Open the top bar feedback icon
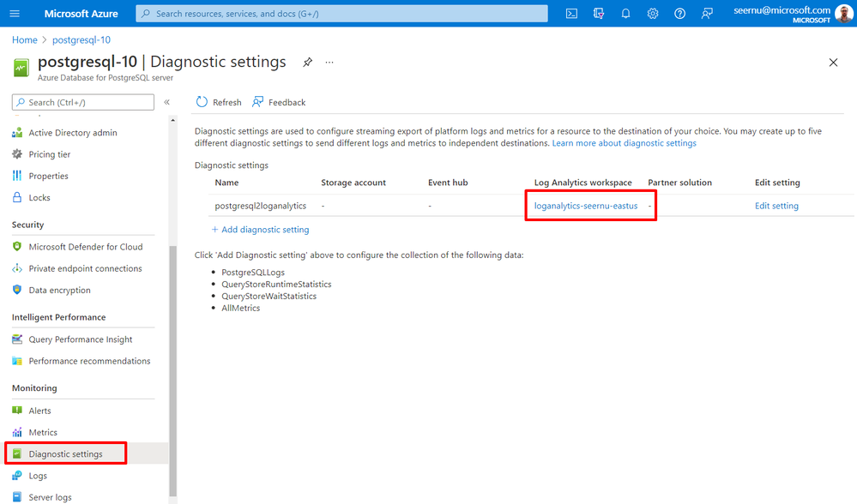 click(x=707, y=14)
